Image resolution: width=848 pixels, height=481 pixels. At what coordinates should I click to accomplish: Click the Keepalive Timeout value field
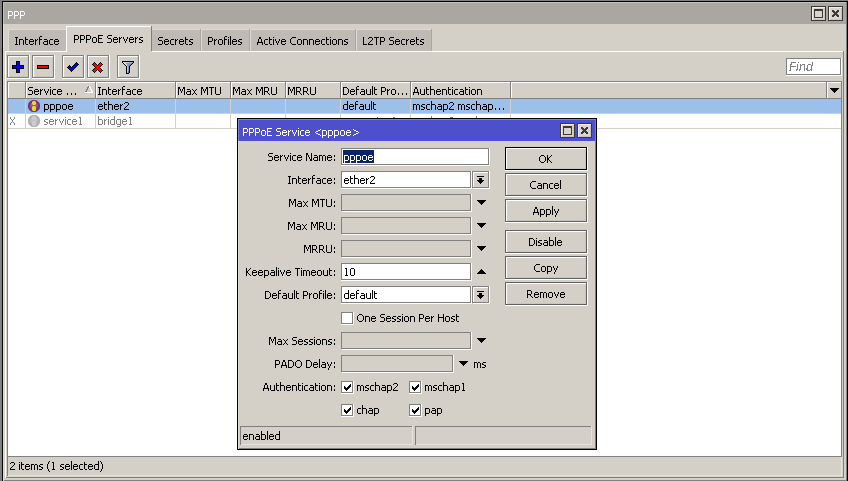406,272
